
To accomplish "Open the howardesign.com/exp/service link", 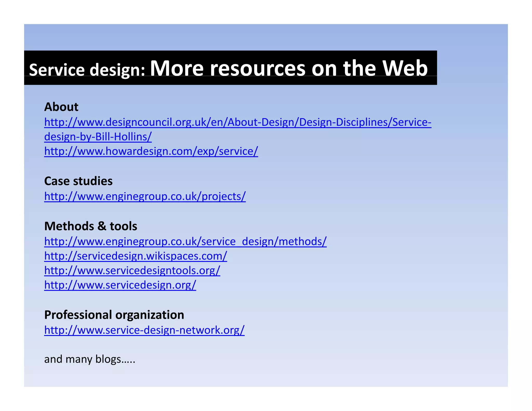I will pos(151,151).
